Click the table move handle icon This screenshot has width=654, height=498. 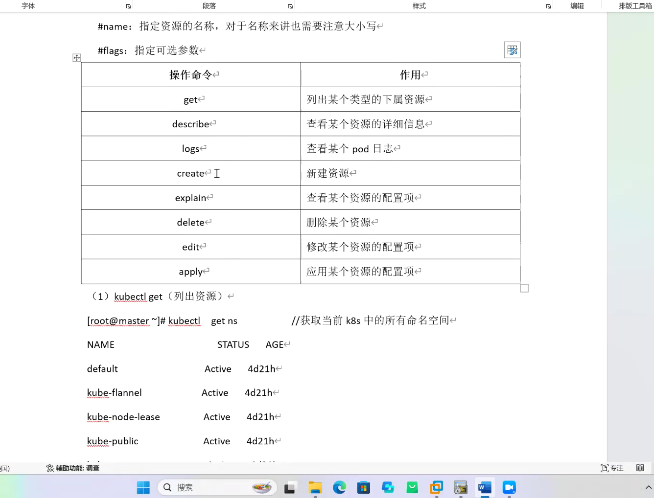(x=76, y=58)
